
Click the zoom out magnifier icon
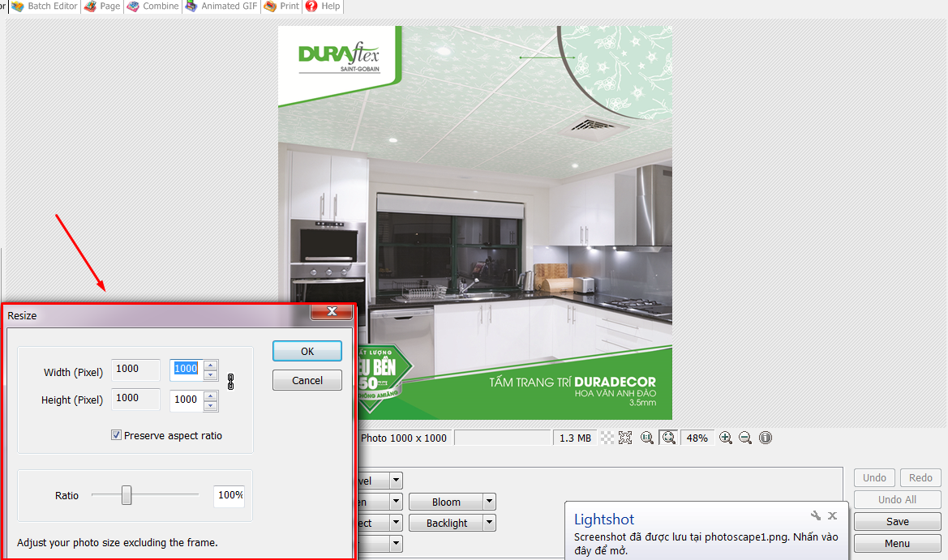click(745, 438)
